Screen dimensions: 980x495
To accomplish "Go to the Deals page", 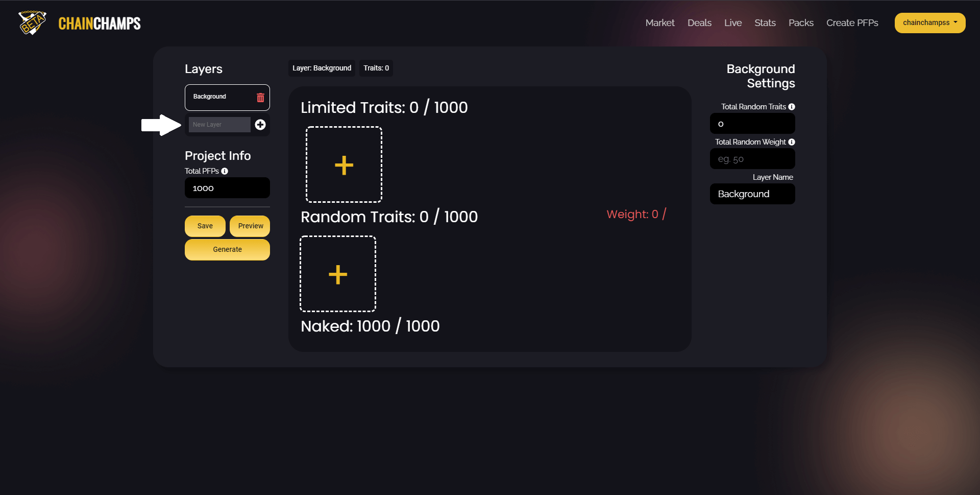I will [699, 23].
